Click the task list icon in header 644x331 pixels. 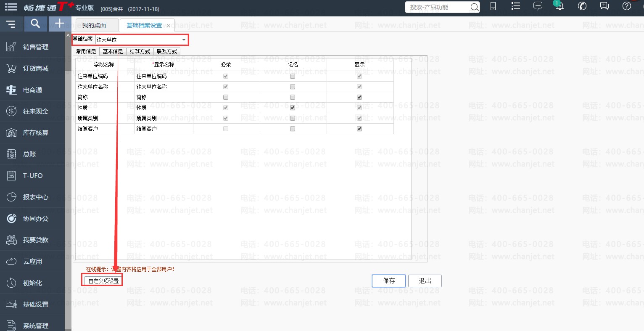click(x=515, y=6)
